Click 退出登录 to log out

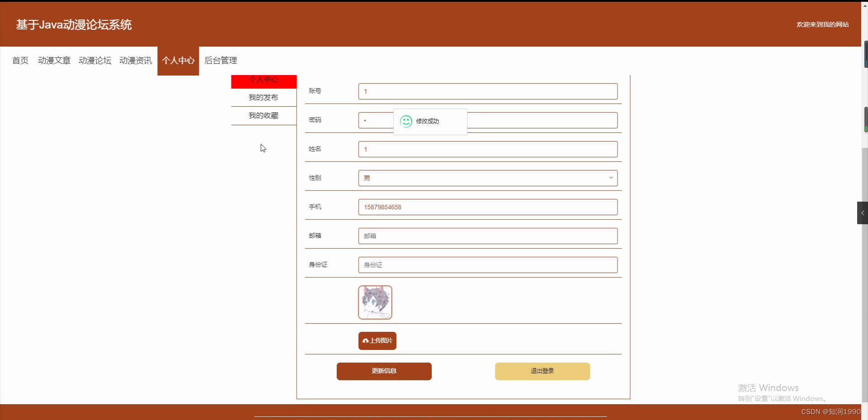[542, 371]
